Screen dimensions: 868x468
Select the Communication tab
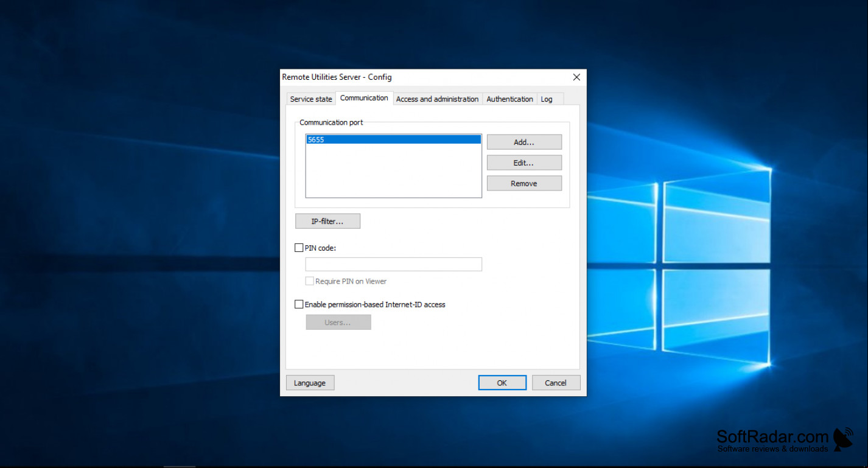(364, 98)
